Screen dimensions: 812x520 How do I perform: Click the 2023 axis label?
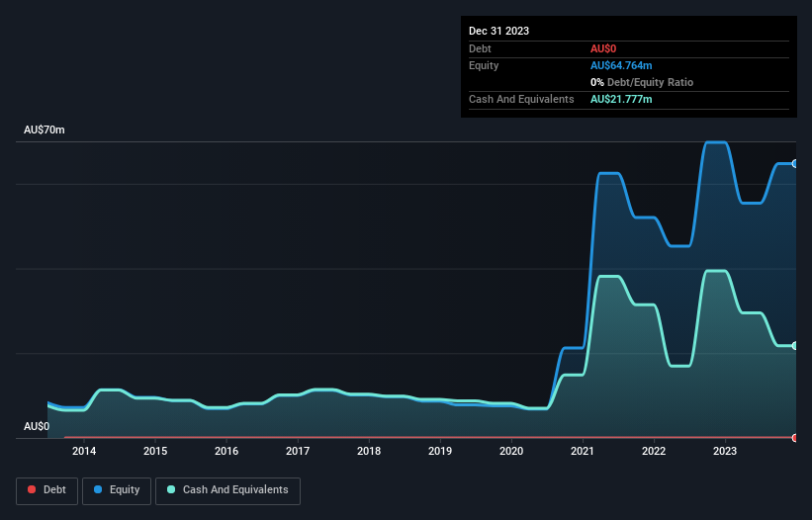(x=725, y=451)
